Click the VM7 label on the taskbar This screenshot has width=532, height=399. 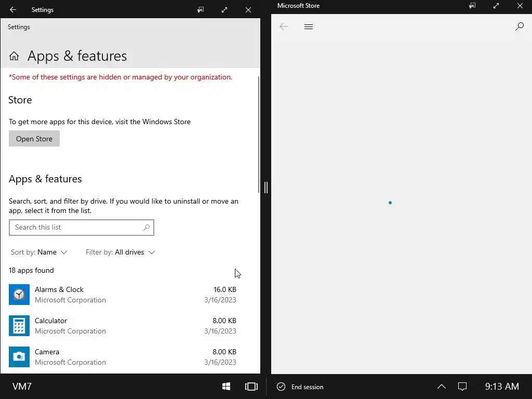[22, 387]
